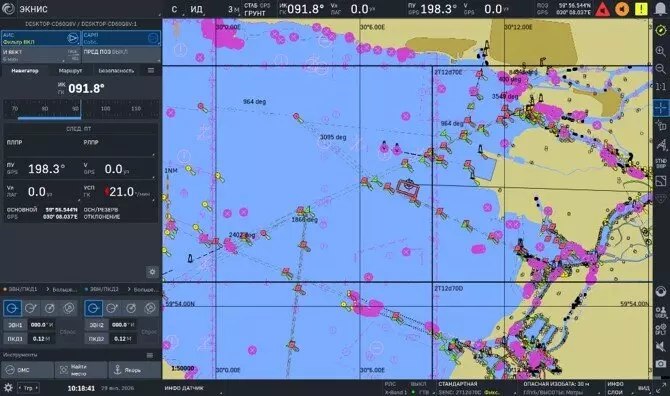Click the ОСН/РЕЗЕРВ ОТКЛОНЕНИЕ field

click(x=102, y=213)
